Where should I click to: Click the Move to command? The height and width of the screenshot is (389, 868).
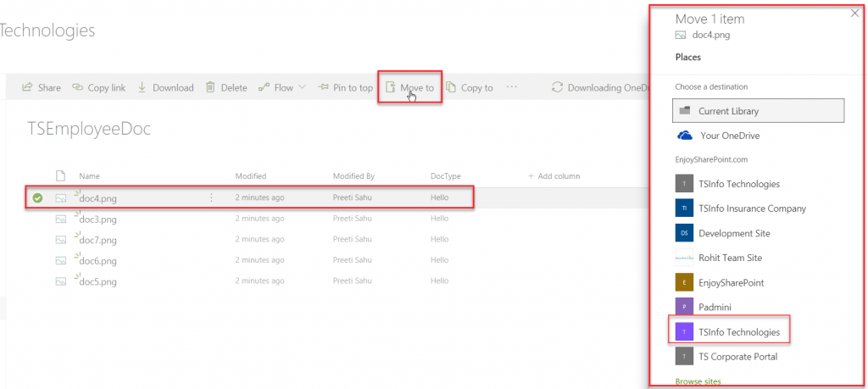pos(410,87)
